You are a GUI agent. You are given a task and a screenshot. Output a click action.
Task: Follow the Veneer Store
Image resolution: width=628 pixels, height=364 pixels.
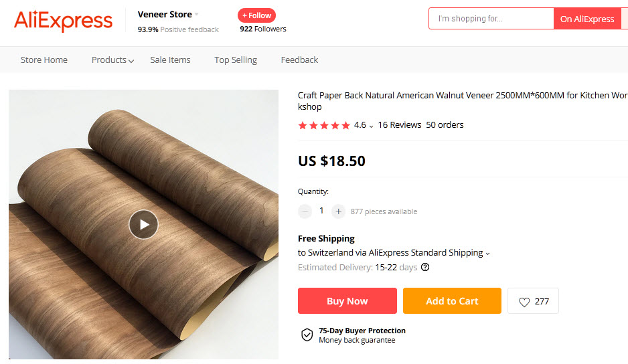tap(256, 15)
